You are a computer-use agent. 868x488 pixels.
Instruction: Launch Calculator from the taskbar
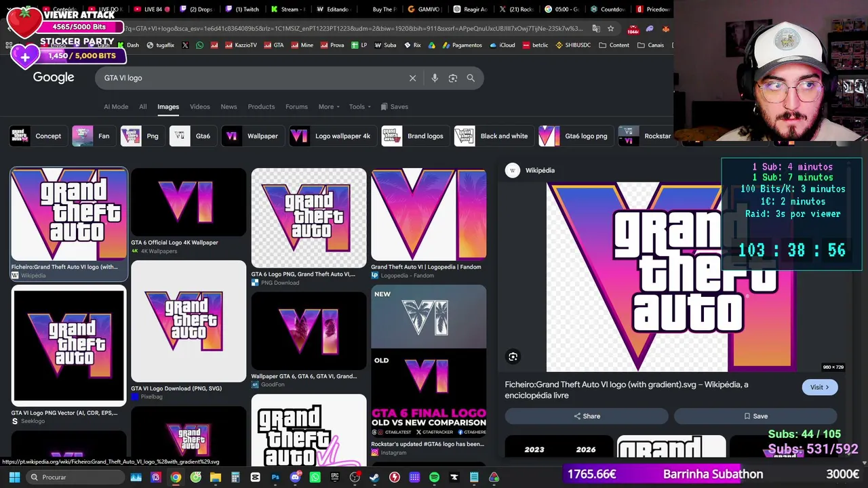pos(235,477)
